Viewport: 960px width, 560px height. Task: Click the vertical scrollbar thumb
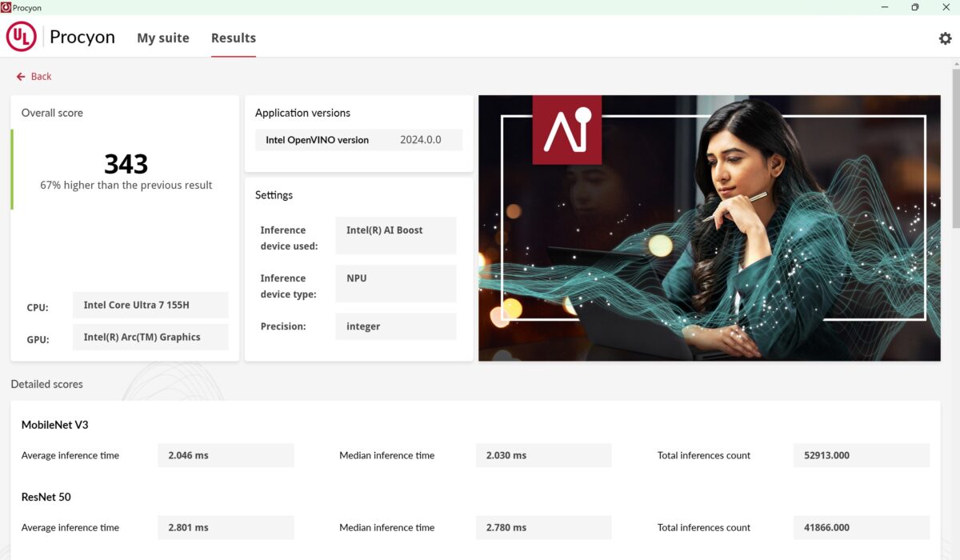pyautogui.click(x=956, y=147)
